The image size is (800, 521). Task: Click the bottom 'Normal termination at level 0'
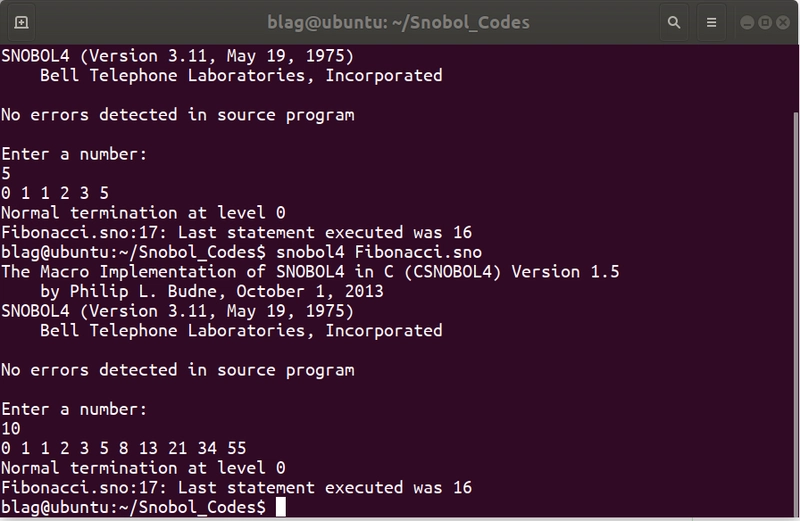(x=143, y=468)
